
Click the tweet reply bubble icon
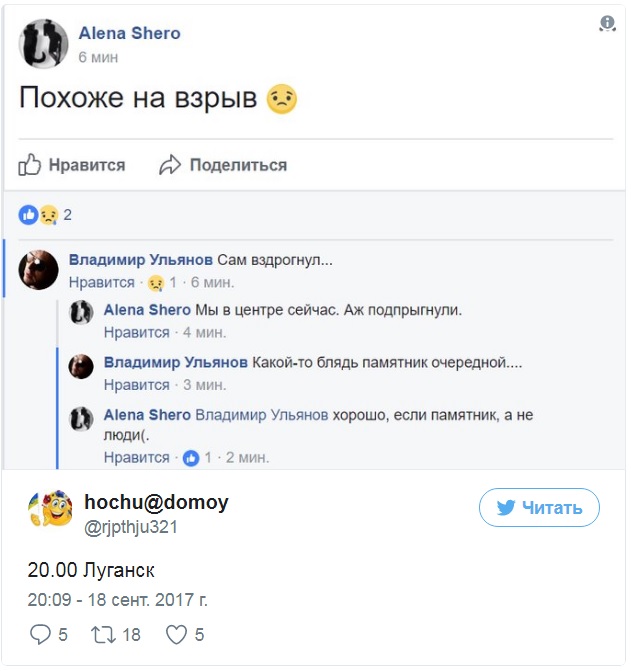pos(40,634)
